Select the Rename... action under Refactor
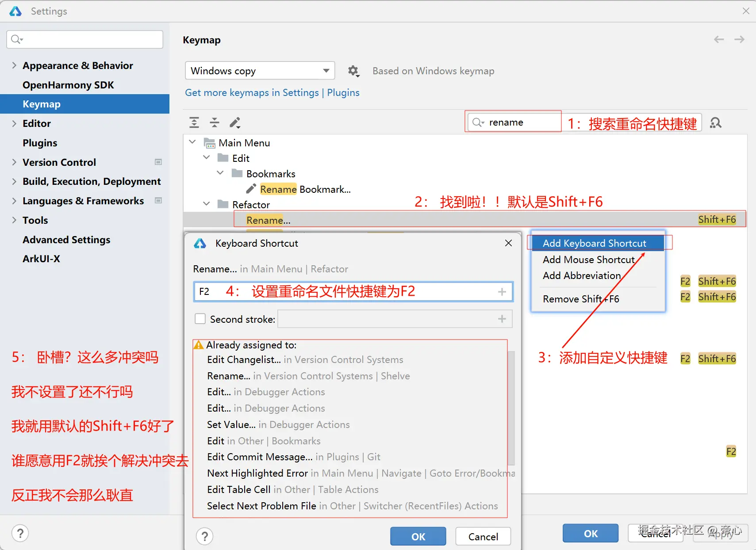Screen dimensions: 756x550 tap(464, 220)
